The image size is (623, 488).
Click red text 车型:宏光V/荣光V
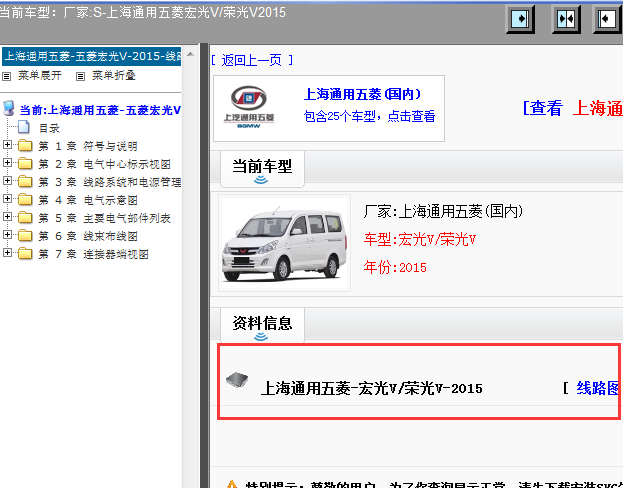[420, 240]
